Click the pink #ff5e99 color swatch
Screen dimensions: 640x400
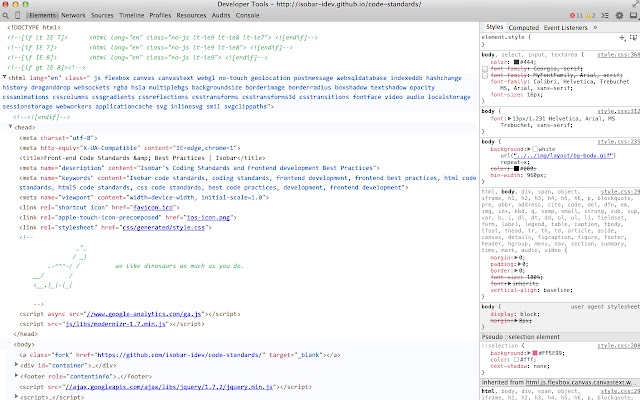point(533,354)
